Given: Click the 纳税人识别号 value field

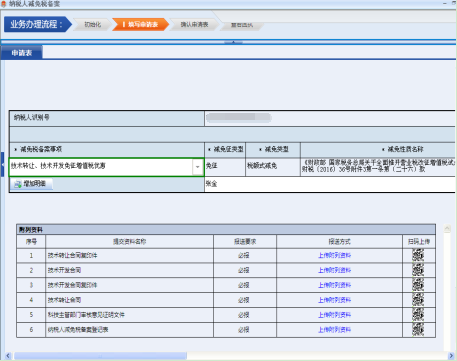Looking at the screenshot, I should point(330,118).
